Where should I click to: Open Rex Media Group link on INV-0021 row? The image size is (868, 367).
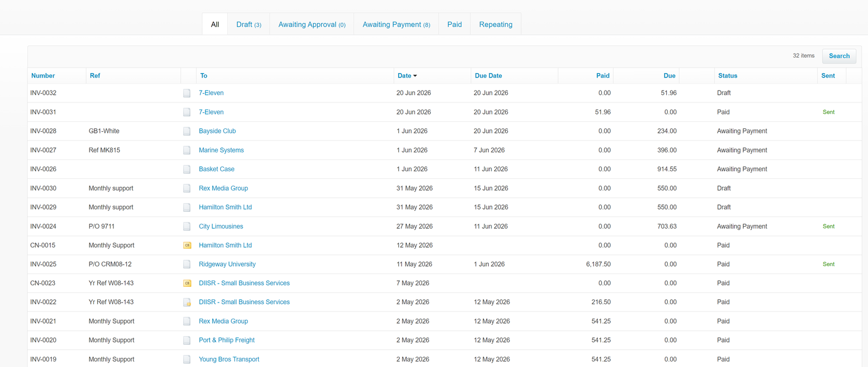[x=224, y=321]
